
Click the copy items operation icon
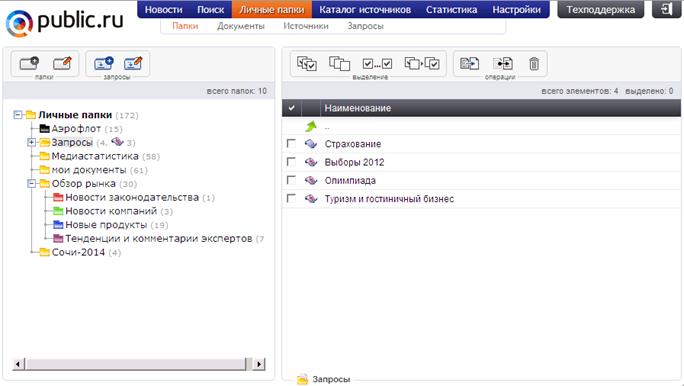coord(469,64)
